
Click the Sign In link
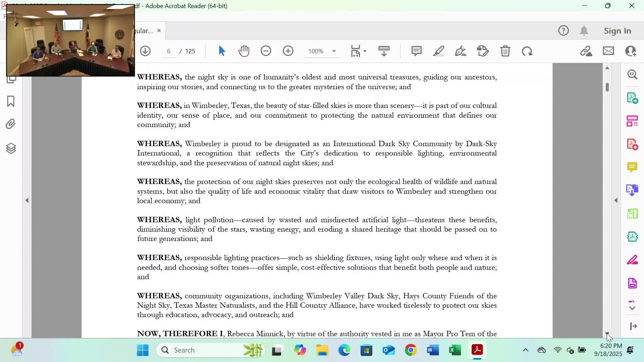(x=618, y=31)
